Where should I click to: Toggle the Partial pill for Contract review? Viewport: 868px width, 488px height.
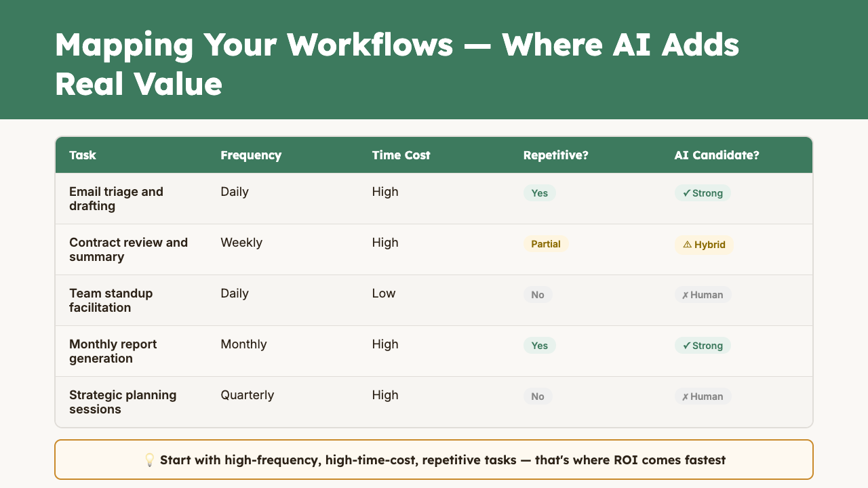pos(546,243)
